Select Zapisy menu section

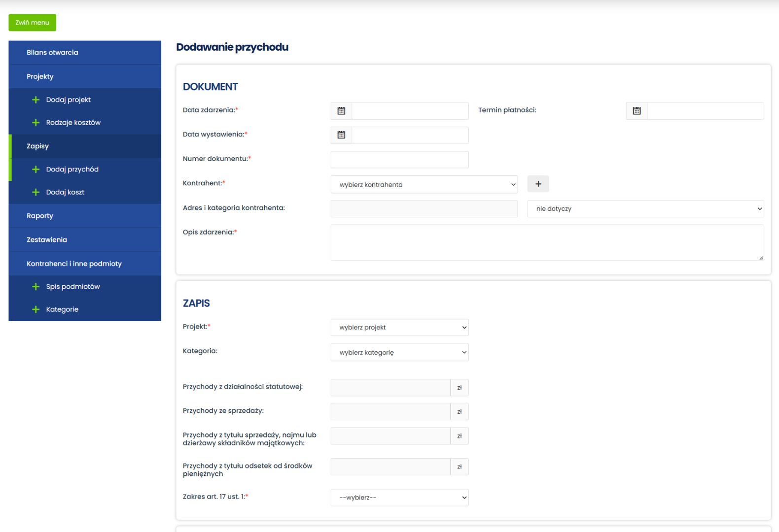pyautogui.click(x=85, y=146)
